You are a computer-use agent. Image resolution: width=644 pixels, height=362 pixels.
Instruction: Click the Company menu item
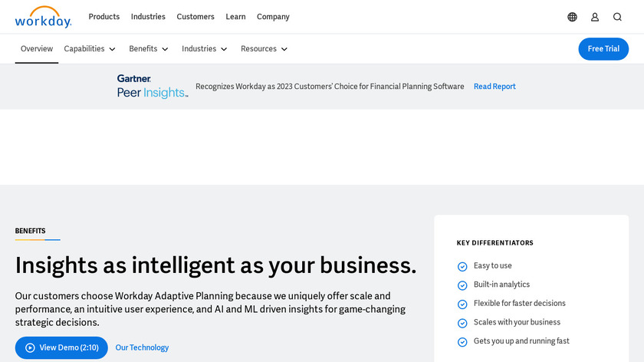273,17
